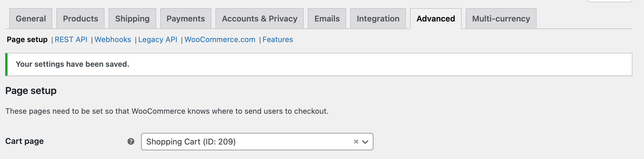Select the Advanced tab
Screen dimensions: 644x159
click(436, 19)
